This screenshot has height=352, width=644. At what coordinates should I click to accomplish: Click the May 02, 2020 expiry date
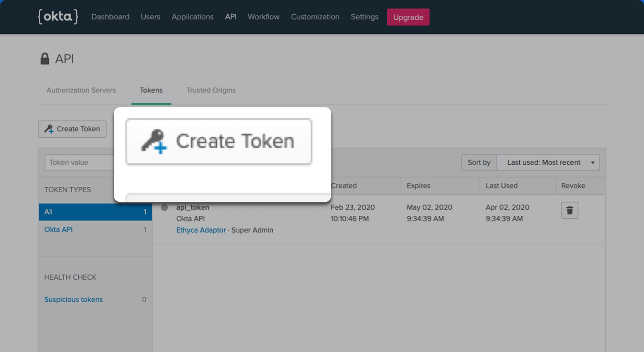[x=429, y=207]
